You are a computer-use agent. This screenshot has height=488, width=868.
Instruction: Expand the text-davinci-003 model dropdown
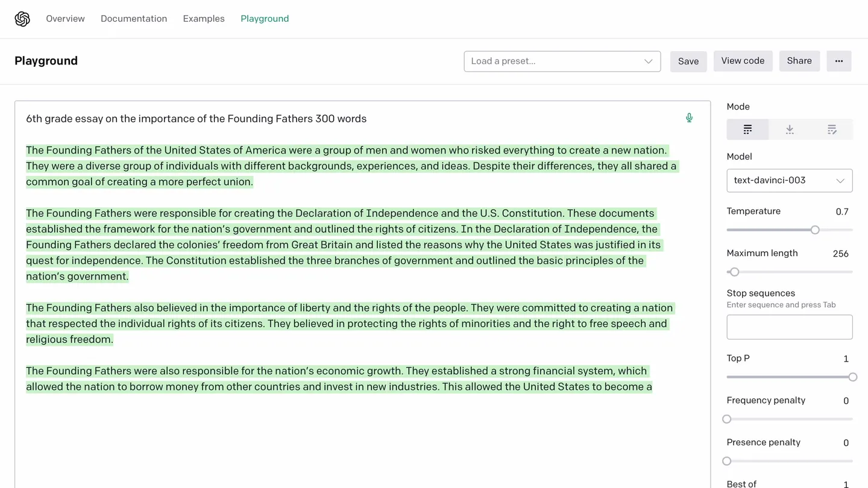790,181
